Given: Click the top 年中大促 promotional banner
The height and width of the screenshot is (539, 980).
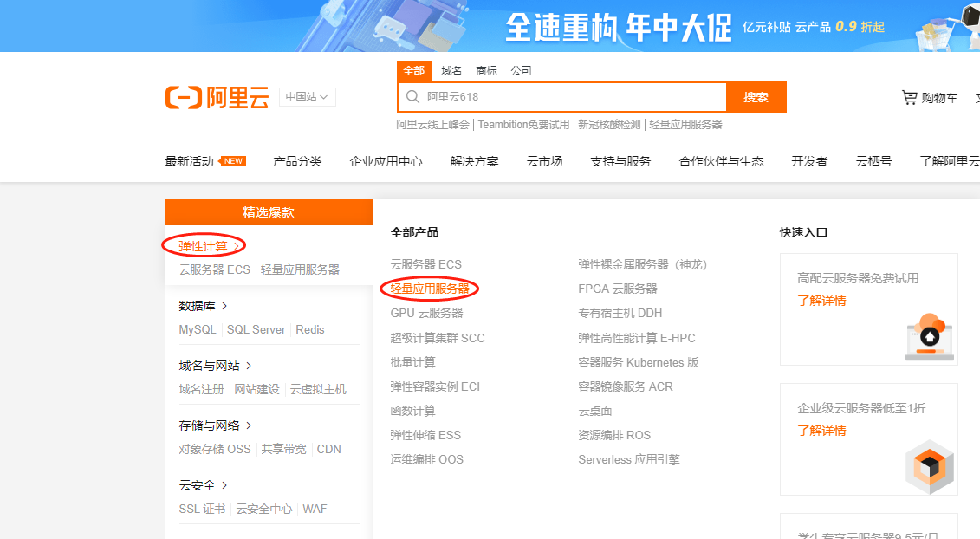Looking at the screenshot, I should [x=490, y=26].
